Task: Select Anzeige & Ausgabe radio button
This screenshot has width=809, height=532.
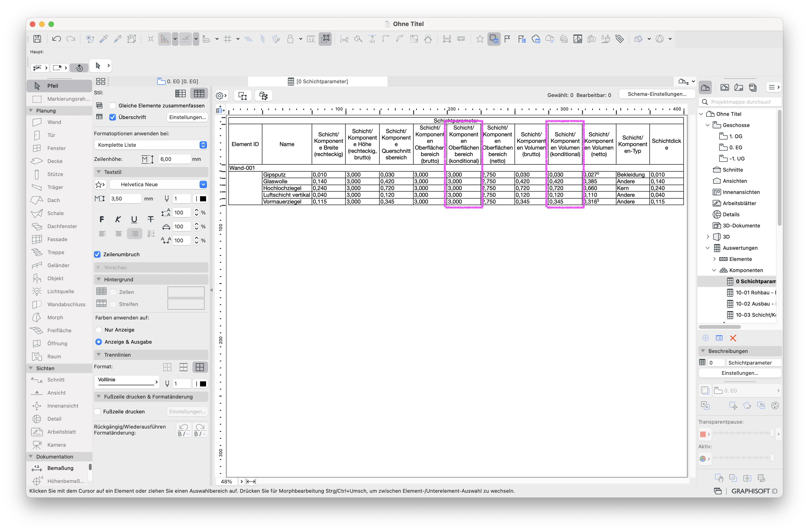Action: (x=99, y=342)
